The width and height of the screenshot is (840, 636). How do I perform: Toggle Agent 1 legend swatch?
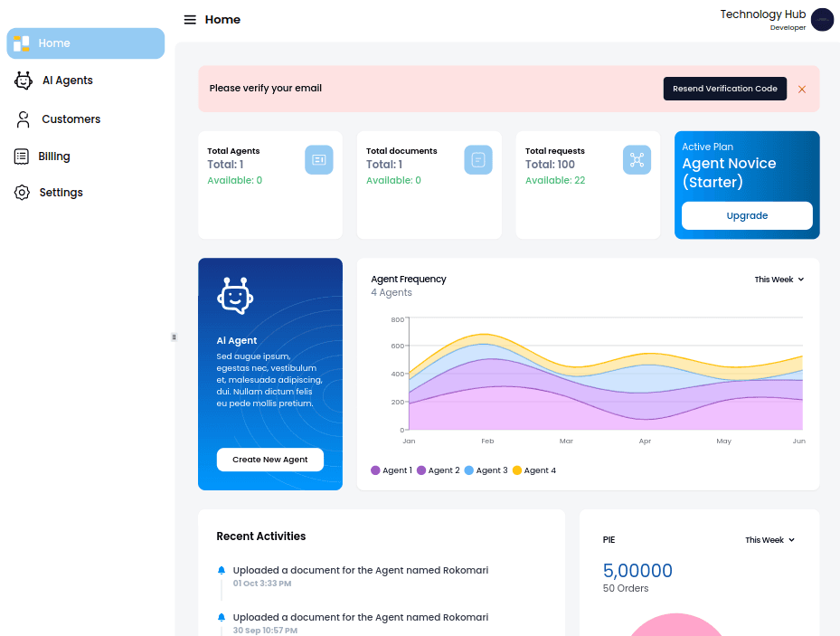point(375,470)
